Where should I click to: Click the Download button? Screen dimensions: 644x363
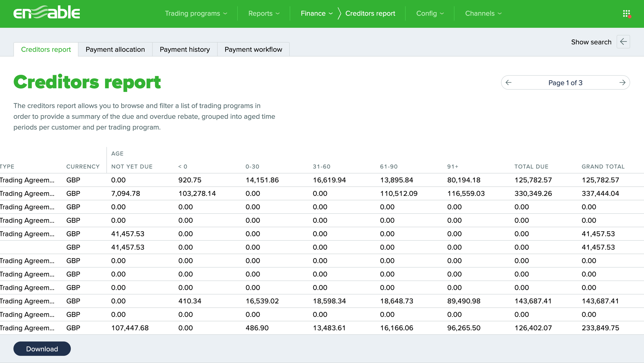click(42, 349)
